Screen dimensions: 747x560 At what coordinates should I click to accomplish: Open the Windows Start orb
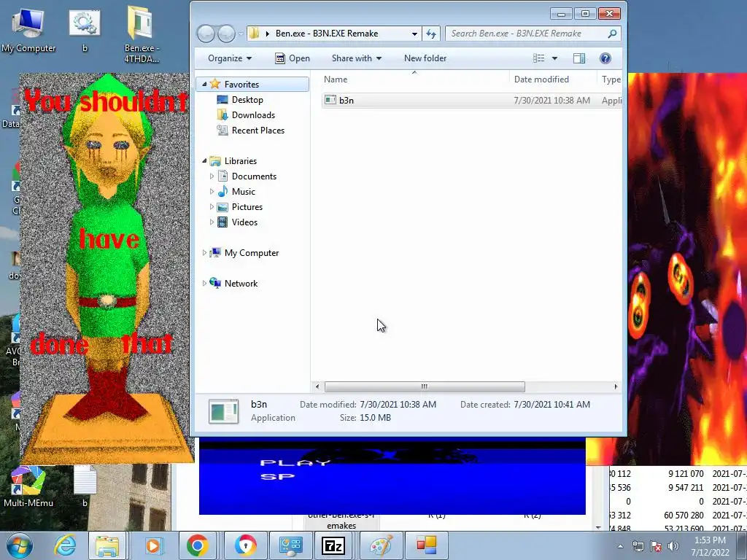click(x=20, y=545)
